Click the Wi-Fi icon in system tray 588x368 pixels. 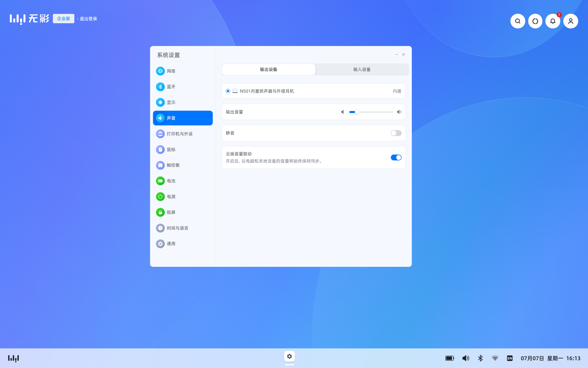[495, 358]
